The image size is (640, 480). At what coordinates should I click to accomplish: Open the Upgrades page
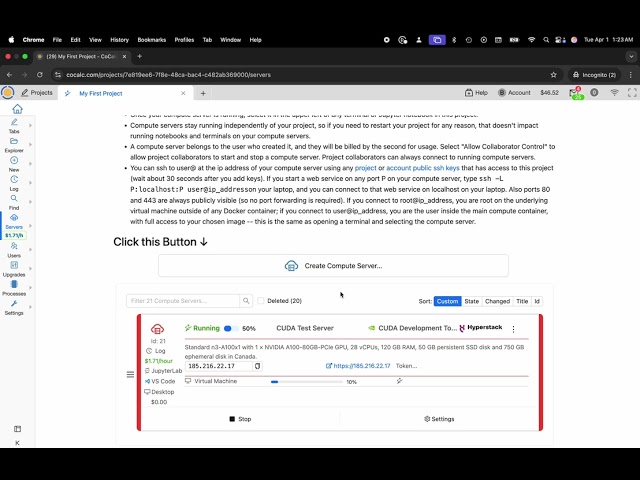coord(14,269)
